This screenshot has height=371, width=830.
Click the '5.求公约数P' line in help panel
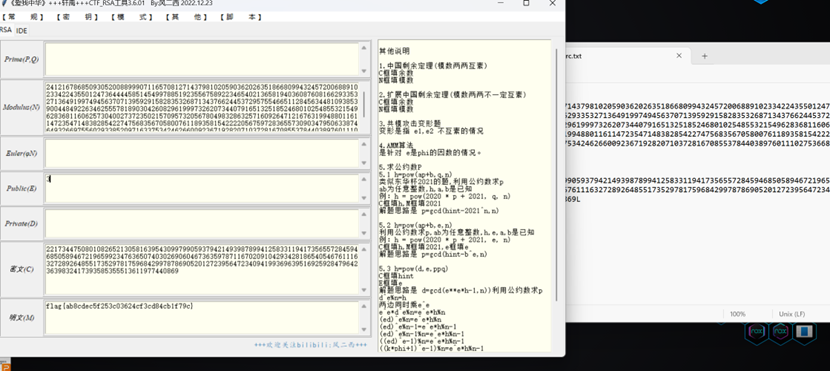pyautogui.click(x=401, y=167)
